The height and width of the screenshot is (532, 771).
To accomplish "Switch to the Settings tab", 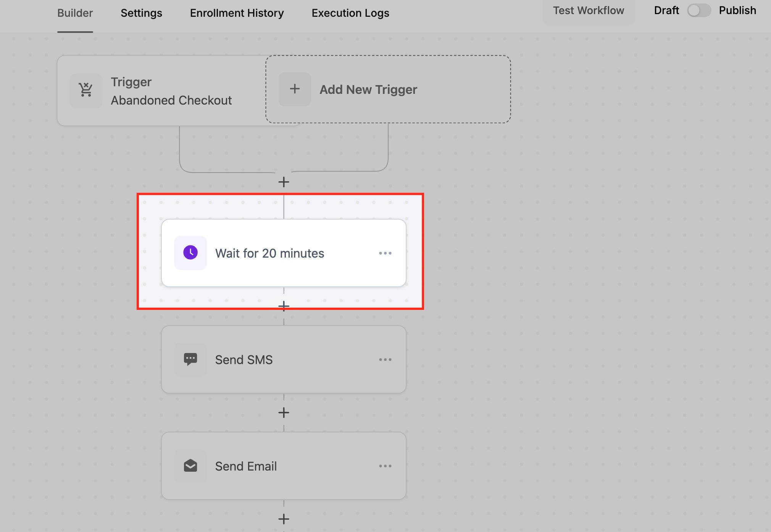I will point(141,13).
